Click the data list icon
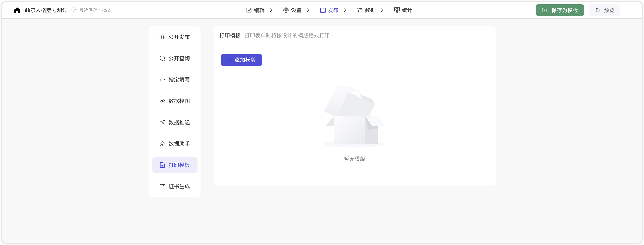This screenshot has width=644, height=245. coord(360,10)
